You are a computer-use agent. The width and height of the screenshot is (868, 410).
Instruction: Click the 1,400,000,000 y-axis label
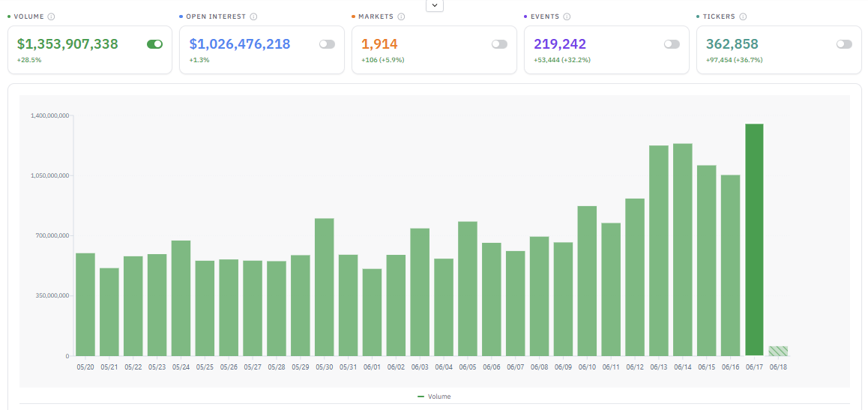click(x=51, y=115)
